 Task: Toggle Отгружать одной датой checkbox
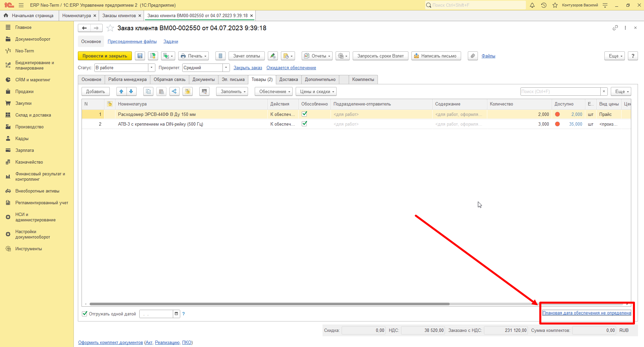click(x=85, y=314)
